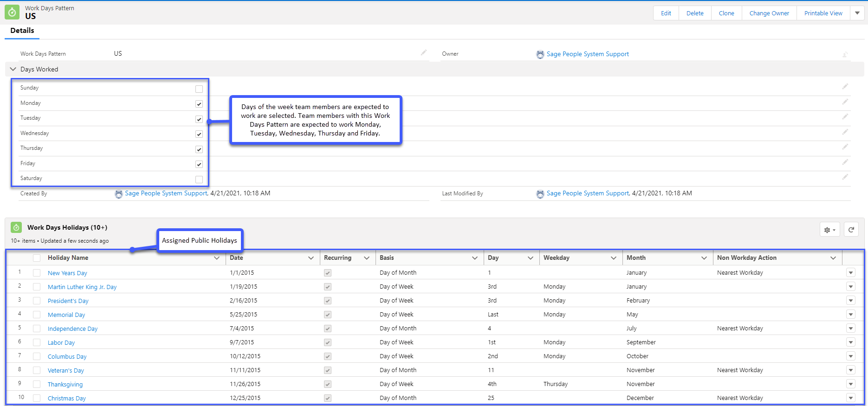This screenshot has height=406, width=868.
Task: Click the Owner avatar icon beside Sage People
Action: point(540,54)
